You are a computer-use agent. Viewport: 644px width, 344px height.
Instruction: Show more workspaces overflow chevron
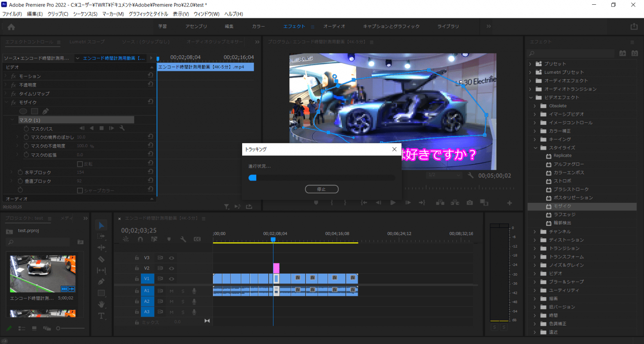(489, 26)
